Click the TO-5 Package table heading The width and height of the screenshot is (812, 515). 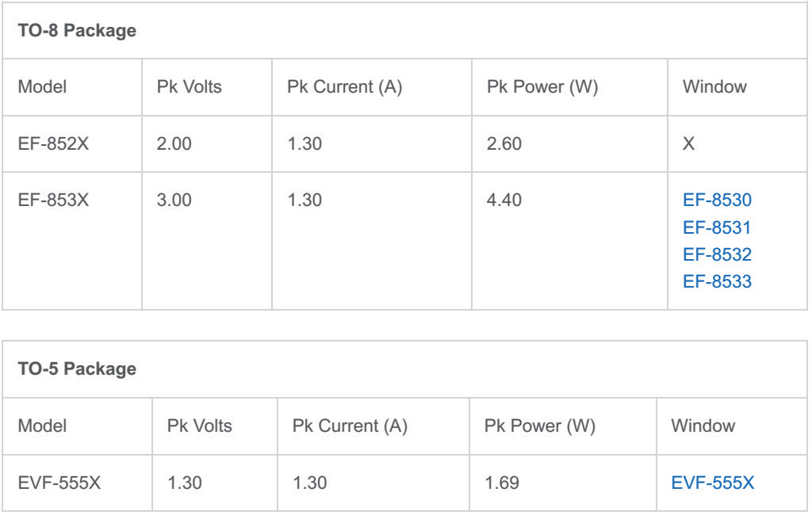tap(76, 369)
